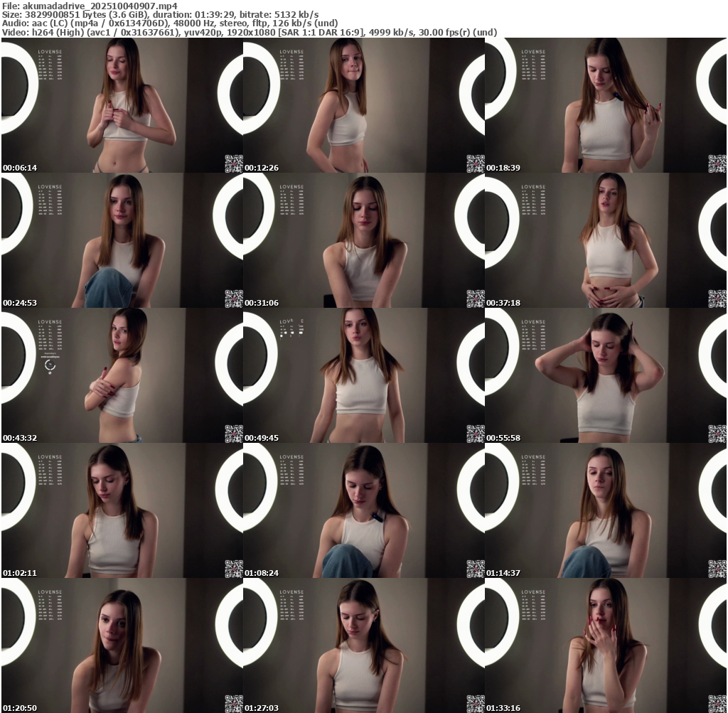The width and height of the screenshot is (728, 713).
Task: Open the 00:24:53 frame
Action: tap(122, 240)
